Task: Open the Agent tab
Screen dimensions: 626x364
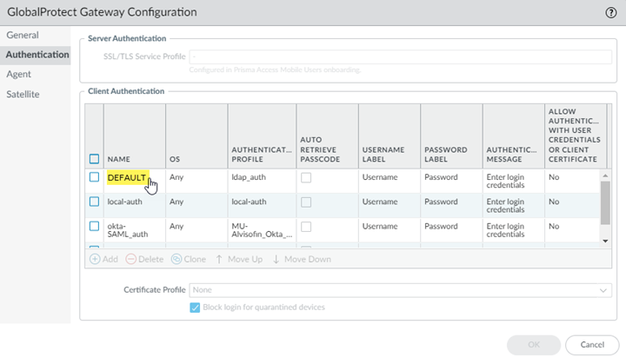Action: 19,74
